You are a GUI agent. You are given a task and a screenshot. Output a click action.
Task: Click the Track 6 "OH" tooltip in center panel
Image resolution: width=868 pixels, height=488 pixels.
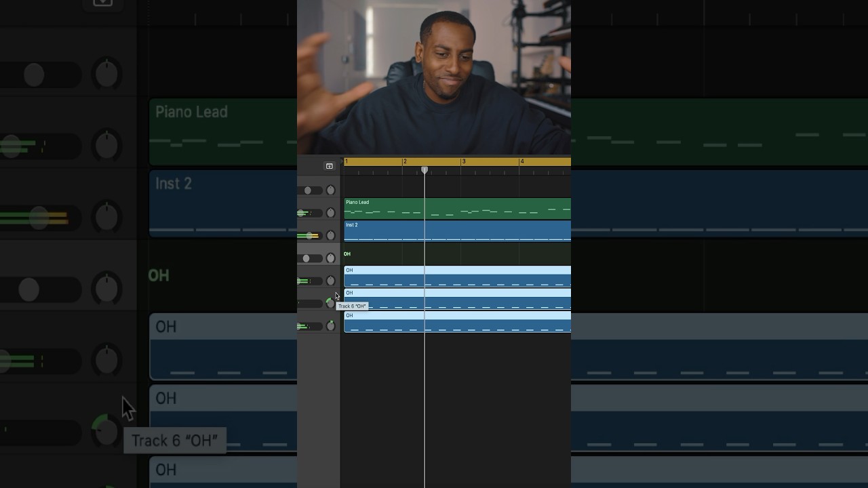point(352,306)
